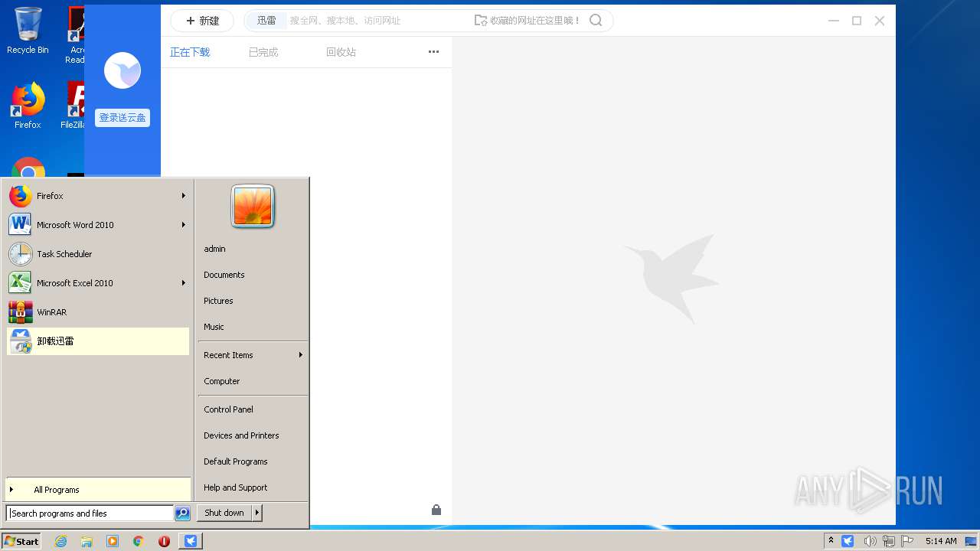Screen dimensions: 980x551
Task: Click the Shut down button
Action: (224, 513)
